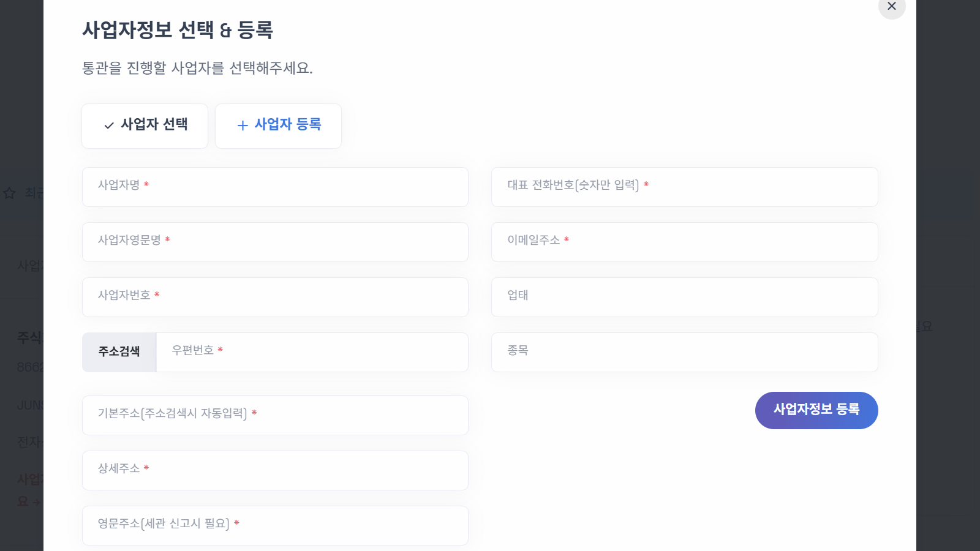Click the 종목 input field
The image size is (980, 551).
pos(684,352)
